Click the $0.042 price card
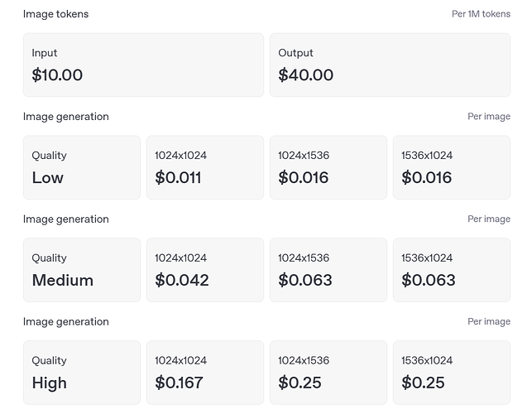Image resolution: width=532 pixels, height=414 pixels. pyautogui.click(x=205, y=270)
